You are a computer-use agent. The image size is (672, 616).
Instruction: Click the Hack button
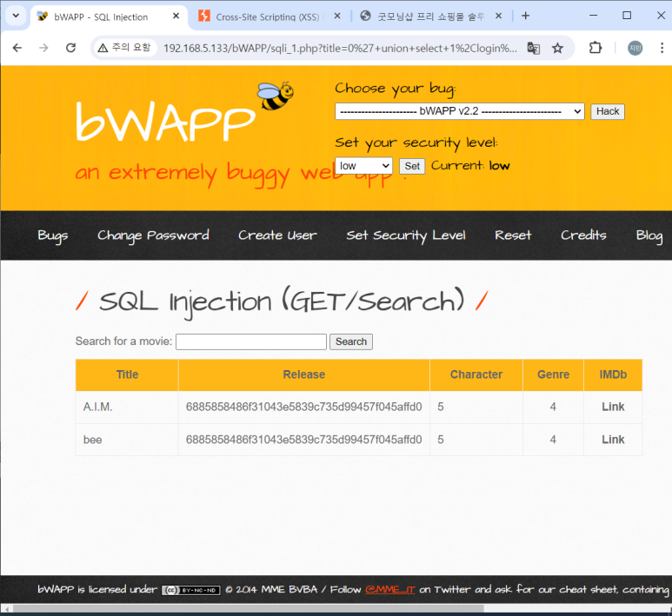point(608,111)
